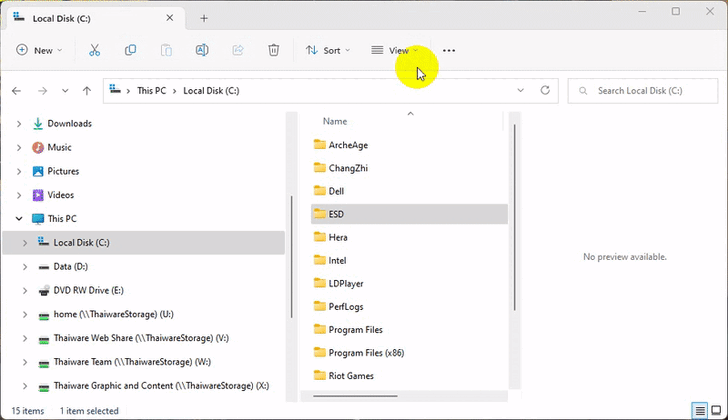Open recent locations dropdown chevron
Screen dimensions: 728x420
coord(65,91)
